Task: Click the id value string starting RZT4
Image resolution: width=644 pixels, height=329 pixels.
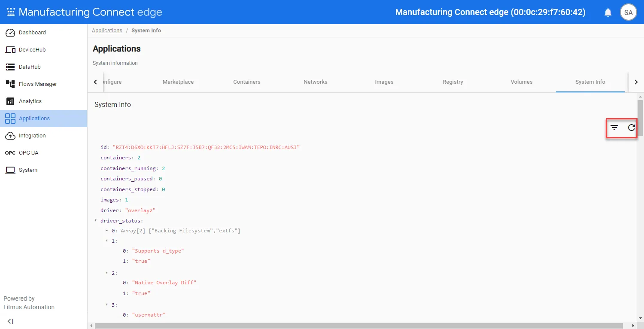Action: coord(206,147)
